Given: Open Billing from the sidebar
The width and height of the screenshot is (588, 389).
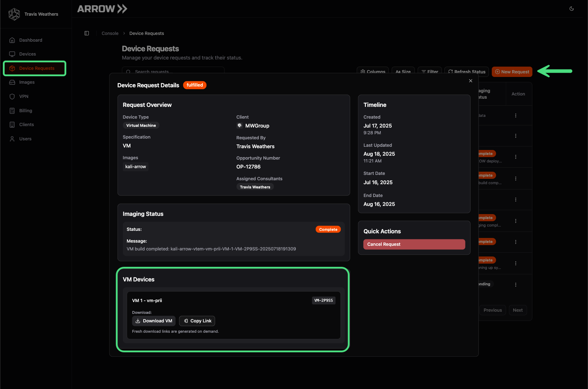Looking at the screenshot, I should [25, 110].
